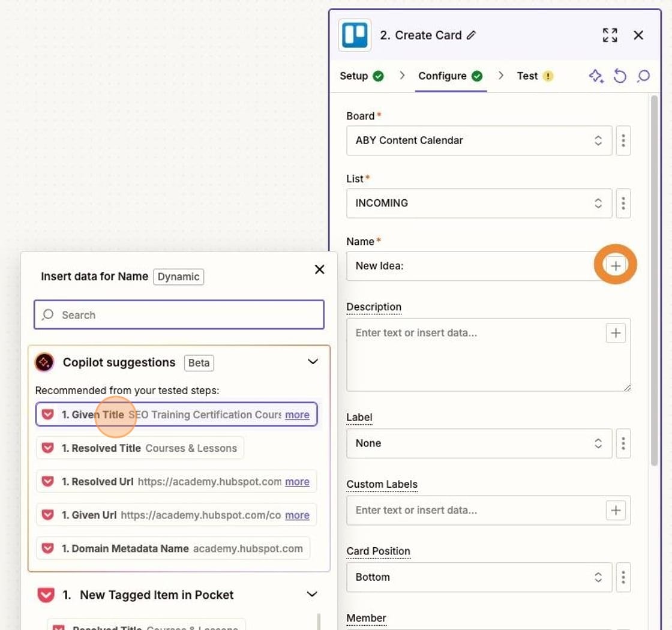
Task: Click the highlighted plus icon beside Name field
Action: [616, 264]
